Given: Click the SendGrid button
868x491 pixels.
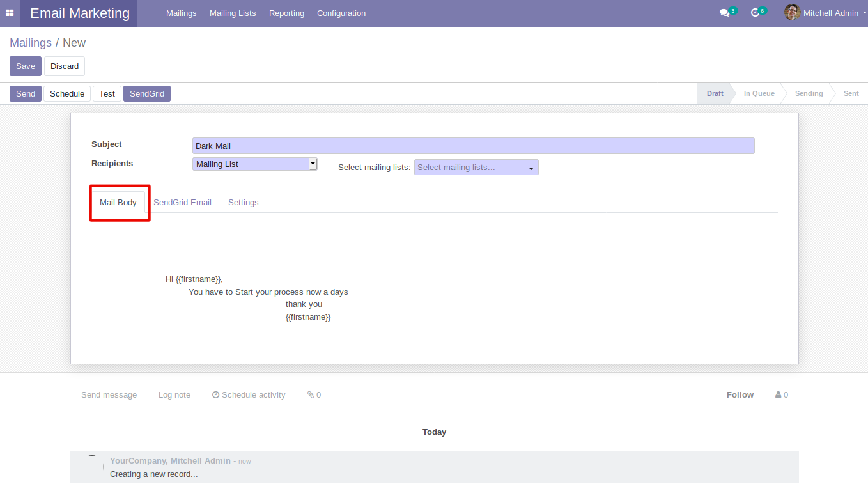Looking at the screenshot, I should (x=147, y=94).
